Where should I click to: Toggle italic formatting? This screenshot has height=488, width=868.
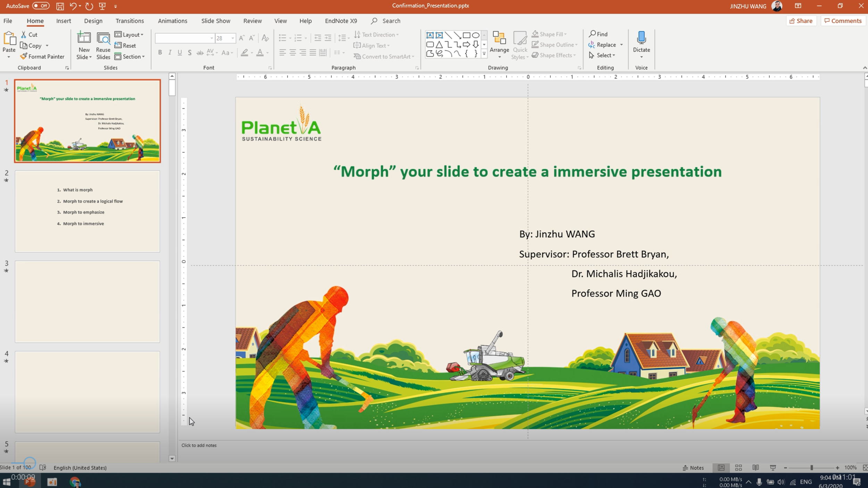tap(170, 52)
